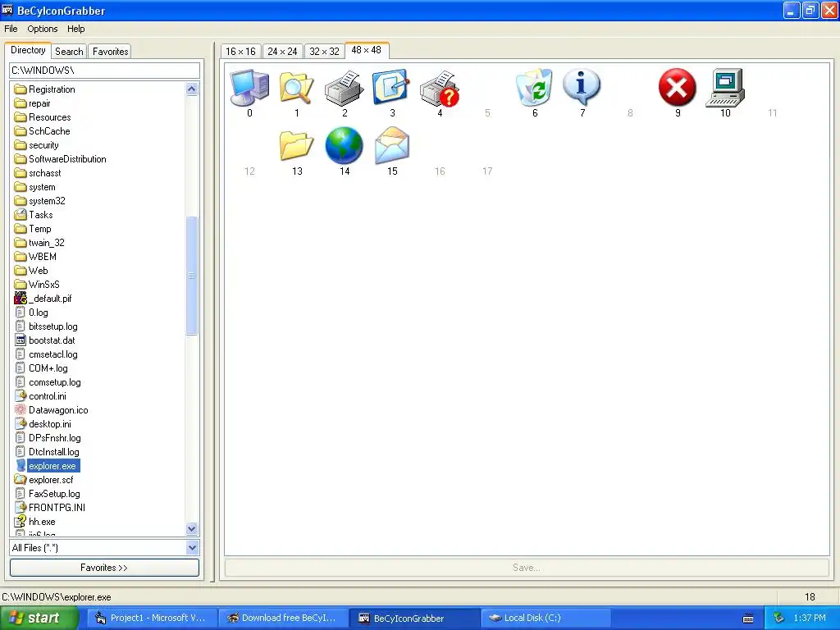The width and height of the screenshot is (840, 630).
Task: Open the Help menu
Action: 75,29
